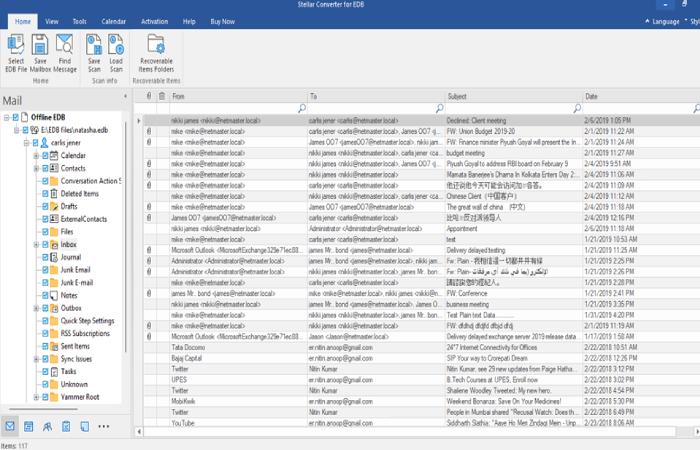The image size is (700, 450).
Task: Select the Drafts folder in tree
Action: click(x=69, y=206)
